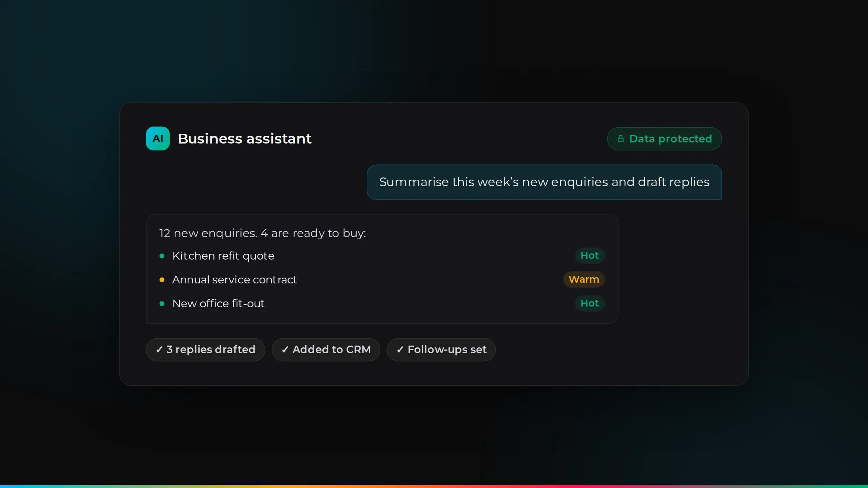Open the Data protected badge
868x488 pixels.
point(664,139)
